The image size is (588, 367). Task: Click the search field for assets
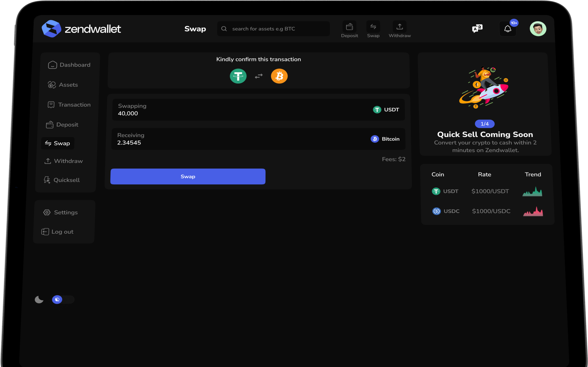(273, 29)
